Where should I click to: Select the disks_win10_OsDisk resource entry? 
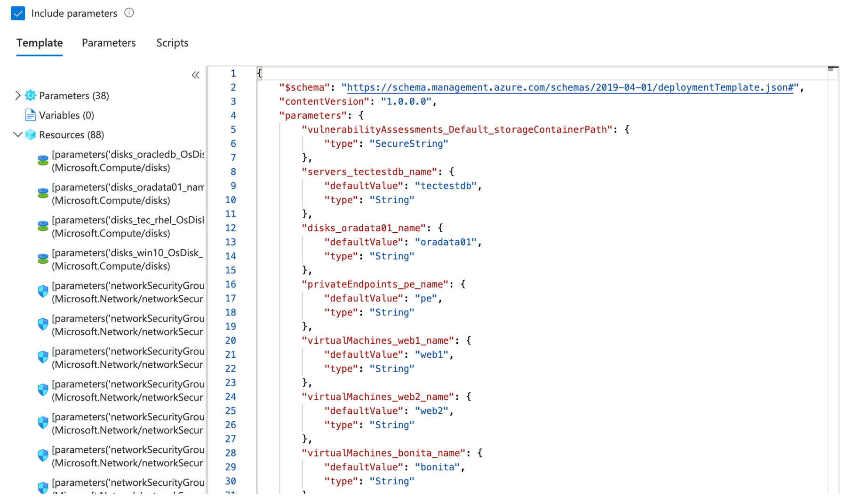(x=128, y=260)
